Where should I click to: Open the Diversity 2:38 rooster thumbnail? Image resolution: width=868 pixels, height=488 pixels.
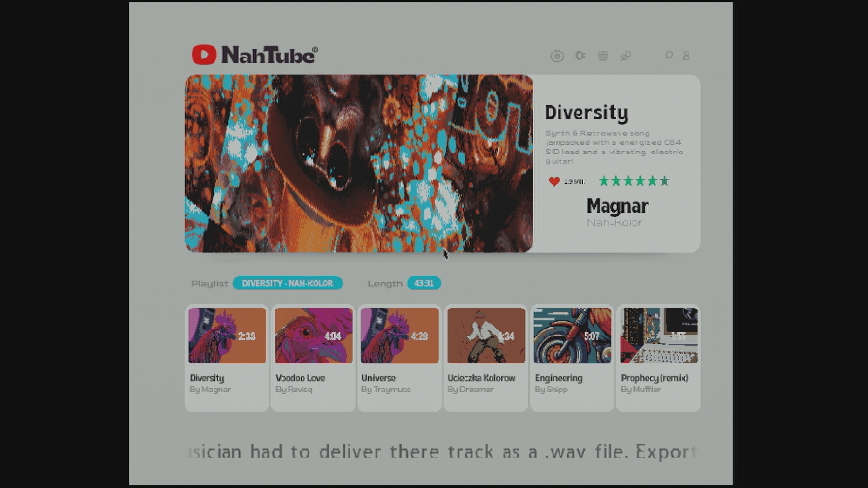(227, 336)
